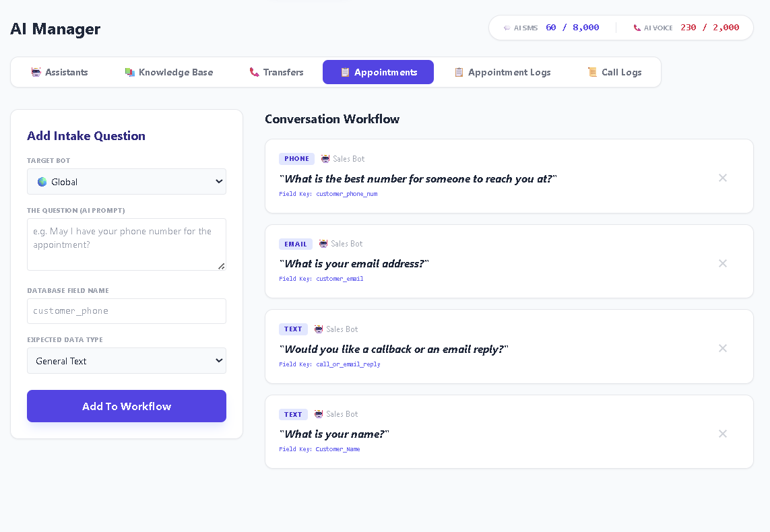
Task: Click Sales Bot robot icon on callback card
Action: [319, 329]
